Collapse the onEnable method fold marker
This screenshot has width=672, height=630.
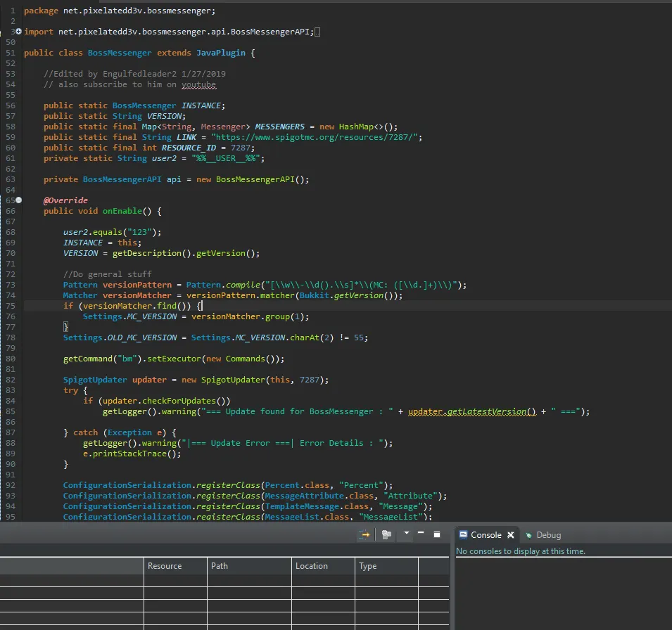[18, 200]
